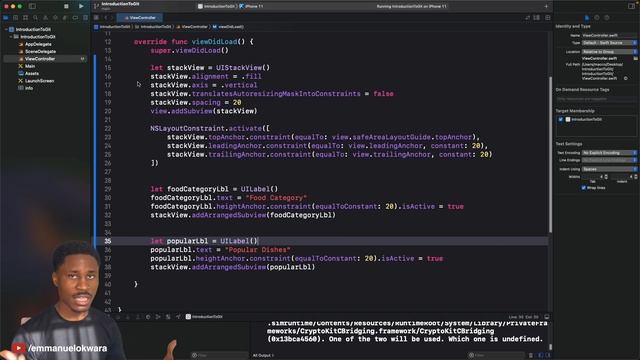Show the Quick Help inspector
640x360 pixels.
(607, 18)
